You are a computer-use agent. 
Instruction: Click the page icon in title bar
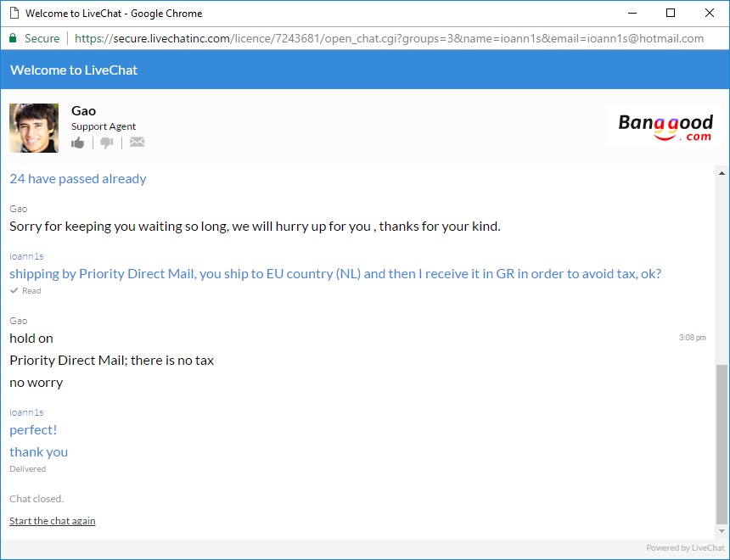(13, 14)
